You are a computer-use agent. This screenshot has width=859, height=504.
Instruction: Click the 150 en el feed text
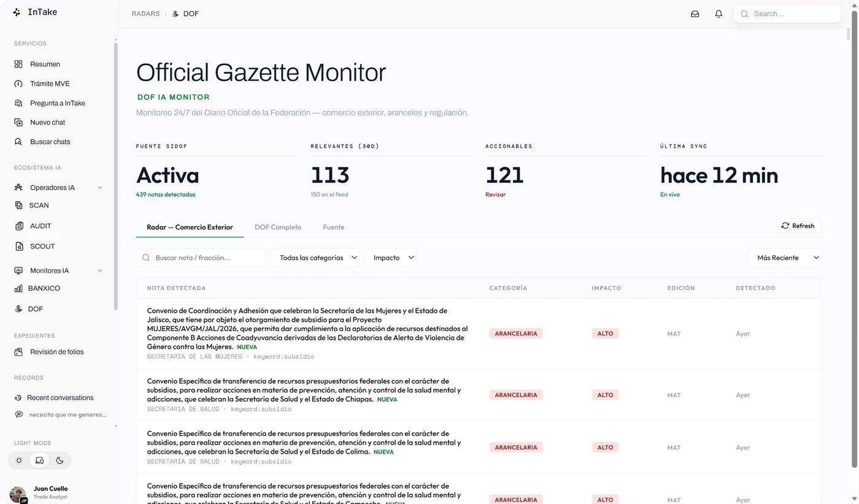point(329,194)
